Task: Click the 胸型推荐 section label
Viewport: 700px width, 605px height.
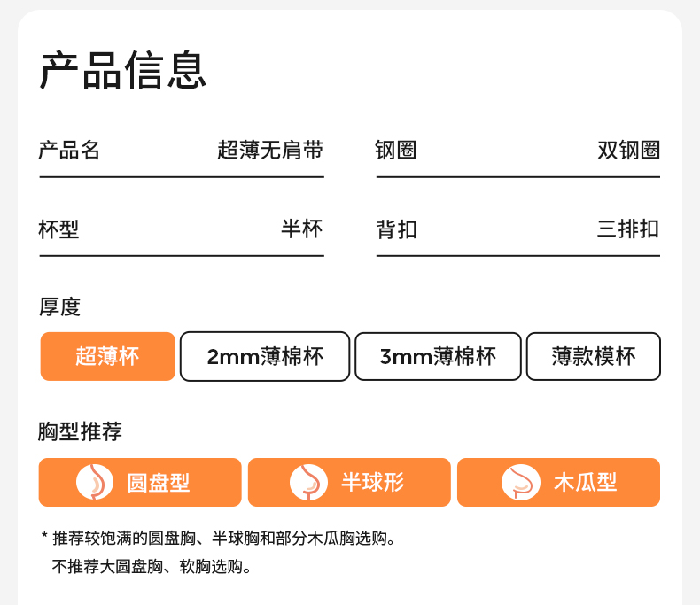Action: [x=80, y=432]
